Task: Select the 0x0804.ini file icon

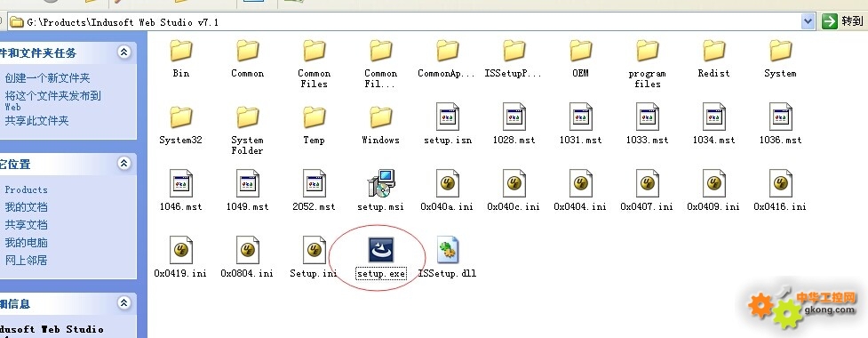Action: click(247, 250)
